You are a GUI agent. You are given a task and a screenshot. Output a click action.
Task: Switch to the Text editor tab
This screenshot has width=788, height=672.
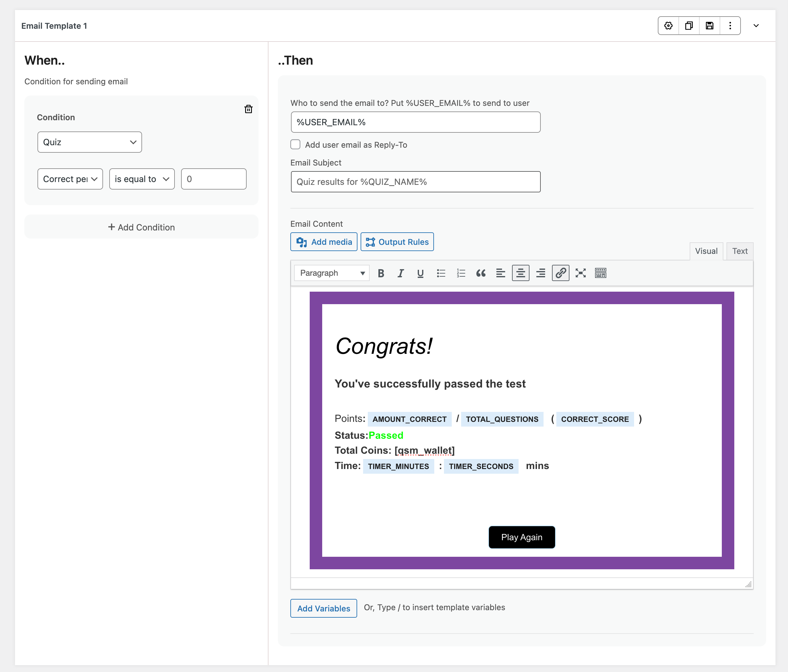(x=740, y=251)
